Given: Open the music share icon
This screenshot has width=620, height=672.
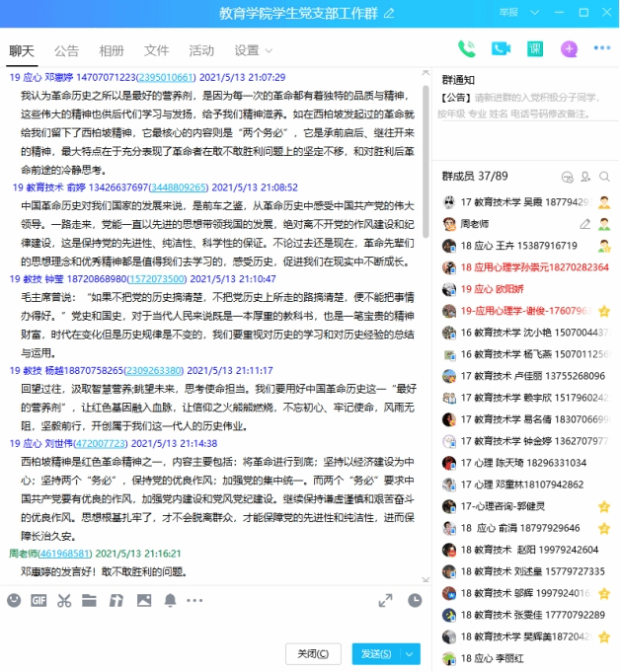Looking at the screenshot, I should point(116,600).
